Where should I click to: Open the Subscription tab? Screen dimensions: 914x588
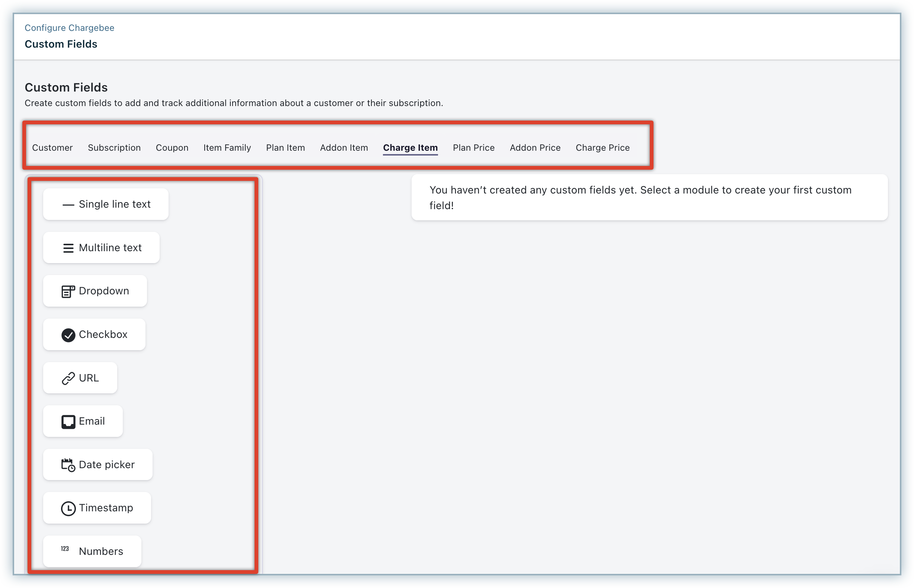point(114,148)
